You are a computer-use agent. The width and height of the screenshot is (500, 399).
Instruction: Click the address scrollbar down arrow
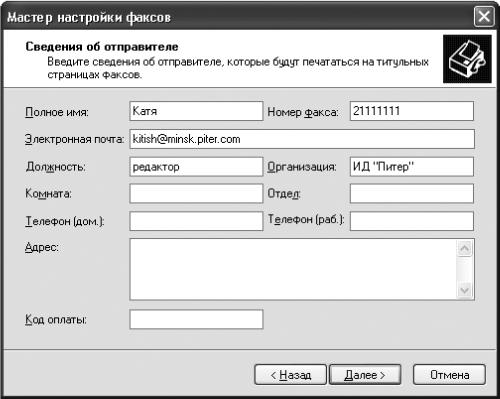click(465, 290)
